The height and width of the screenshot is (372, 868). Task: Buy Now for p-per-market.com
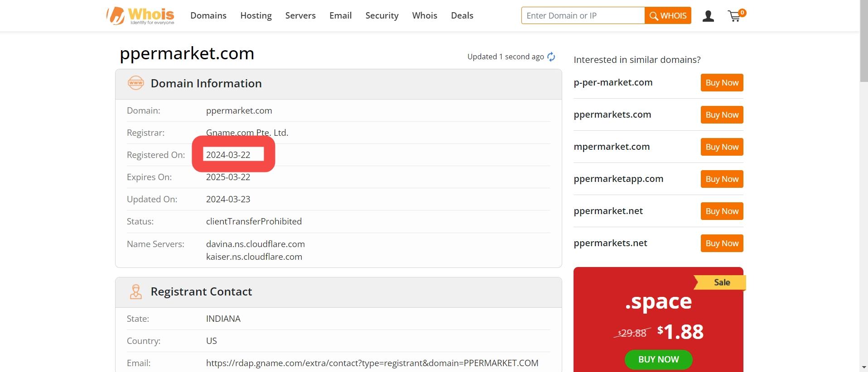(x=722, y=82)
